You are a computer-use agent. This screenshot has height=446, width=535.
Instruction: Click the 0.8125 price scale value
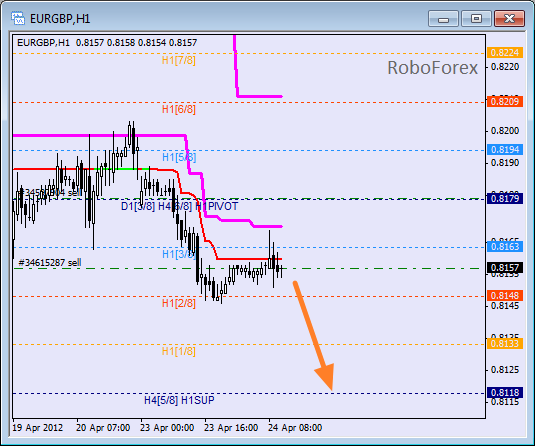coord(505,370)
